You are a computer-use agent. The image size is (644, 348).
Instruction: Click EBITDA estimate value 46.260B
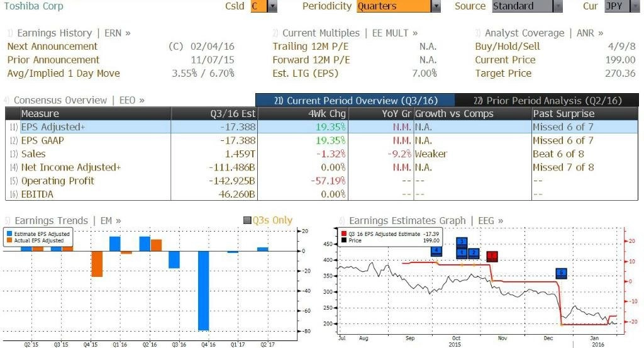(x=237, y=194)
